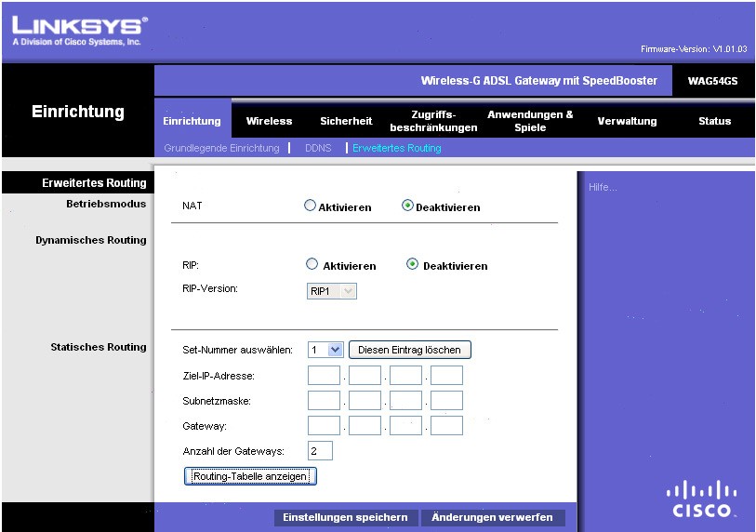Click Routing-Tabelle anzeigen button
Image resolution: width=756 pixels, height=532 pixels.
[250, 476]
